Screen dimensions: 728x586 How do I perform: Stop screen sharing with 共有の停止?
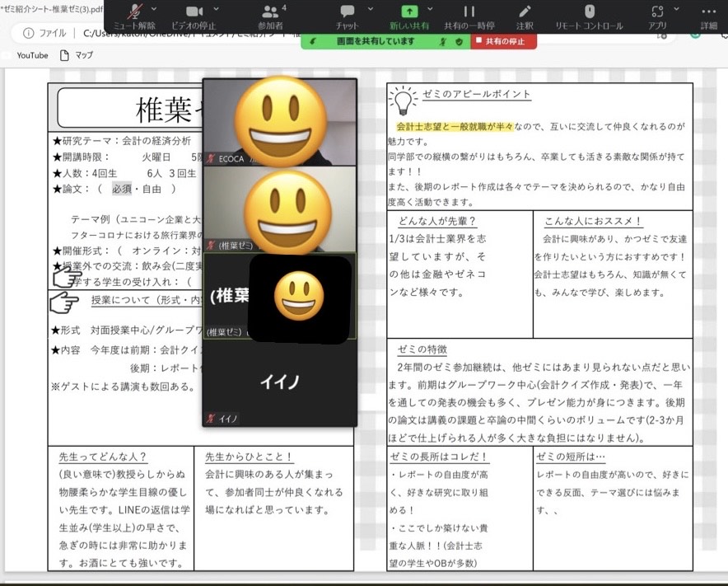tap(506, 40)
